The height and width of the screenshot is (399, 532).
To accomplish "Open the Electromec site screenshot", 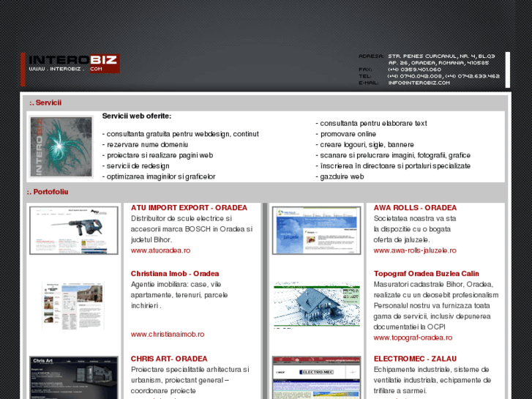I will (x=316, y=377).
